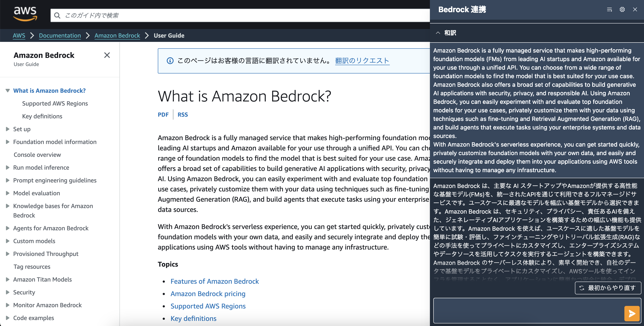Screen dimensions: 644x326
Task: Click What is Amazon Bedrock? menu item
Action: 50,90
